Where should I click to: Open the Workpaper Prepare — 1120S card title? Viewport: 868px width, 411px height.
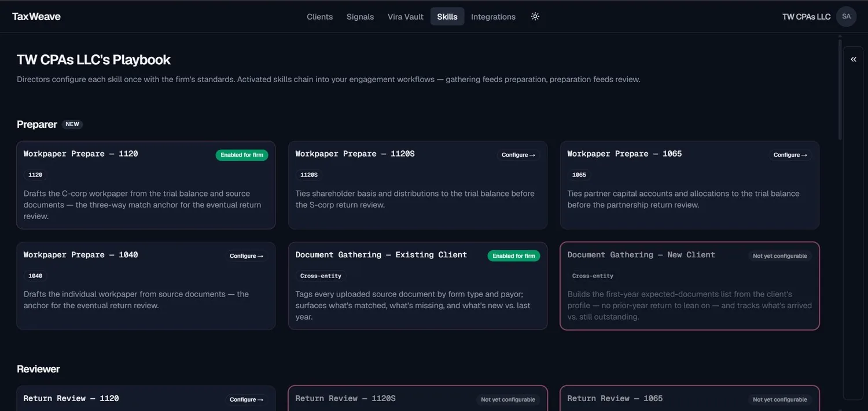(355, 154)
